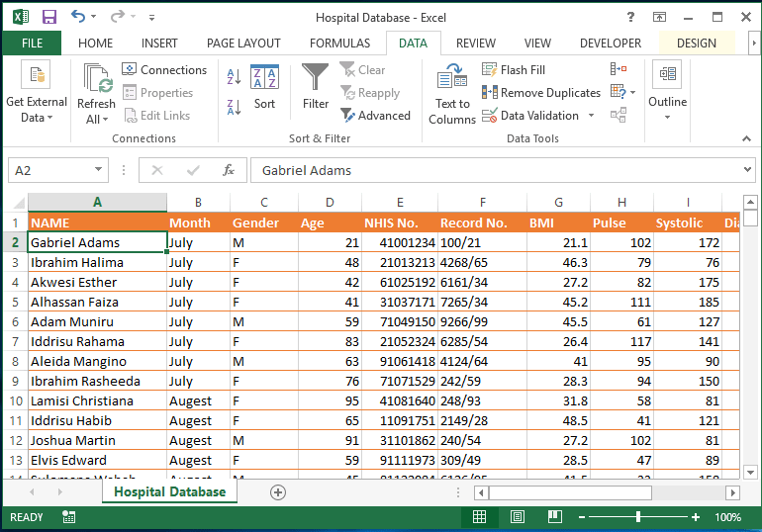The height and width of the screenshot is (532, 762).
Task: Open the DESIGN contextual tab
Action: (697, 44)
